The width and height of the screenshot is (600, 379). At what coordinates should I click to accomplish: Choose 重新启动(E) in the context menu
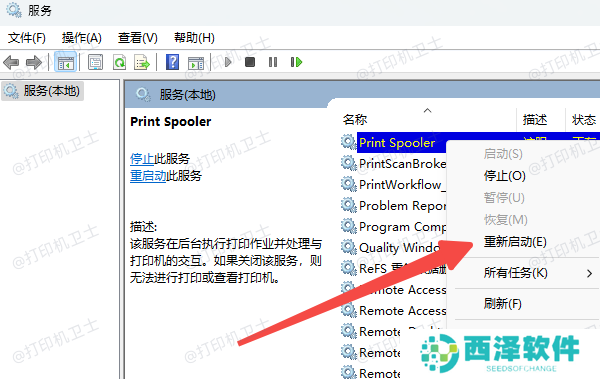(515, 242)
